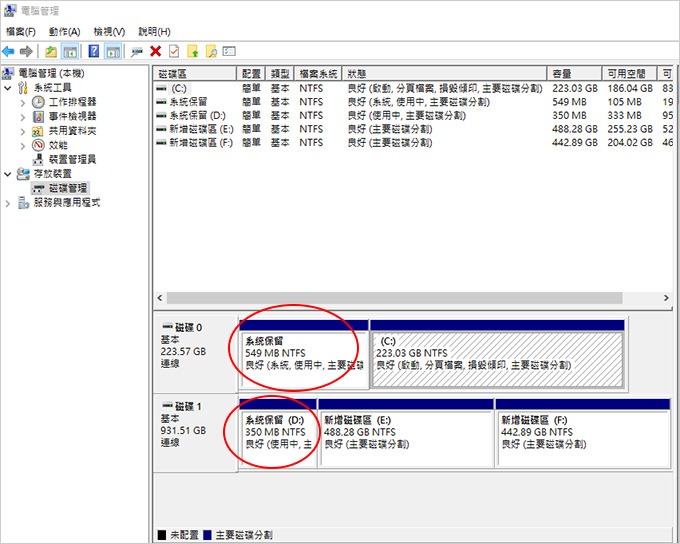Click the 存放裝置 storage icon
The image size is (680, 544).
tap(23, 174)
